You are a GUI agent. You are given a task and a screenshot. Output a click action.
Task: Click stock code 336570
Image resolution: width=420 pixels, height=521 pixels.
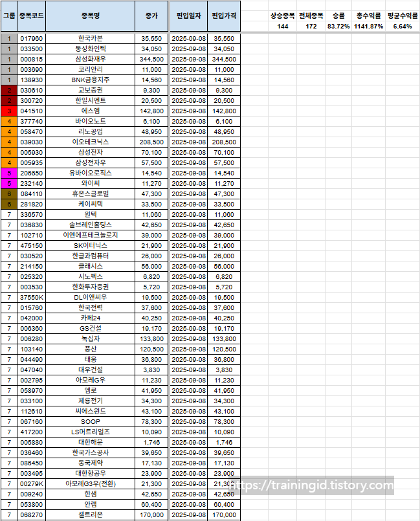coord(31,215)
